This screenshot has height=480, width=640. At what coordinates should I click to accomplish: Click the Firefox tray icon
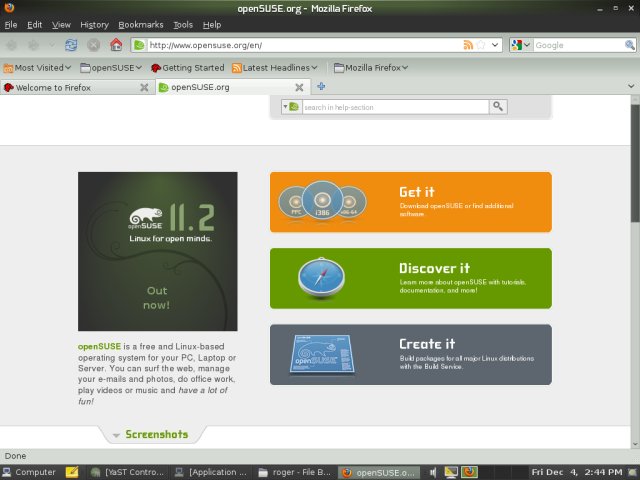click(469, 472)
